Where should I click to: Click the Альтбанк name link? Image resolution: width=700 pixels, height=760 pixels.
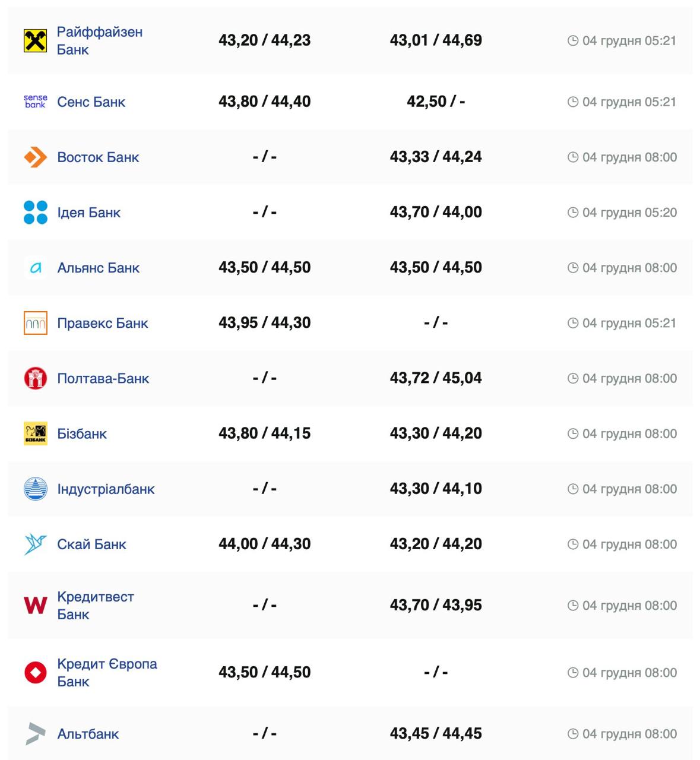click(x=88, y=734)
